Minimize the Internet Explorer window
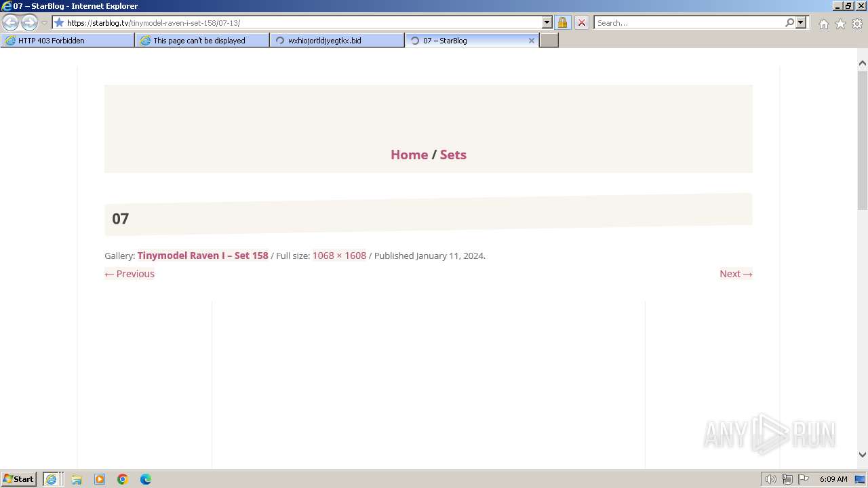 click(x=837, y=6)
